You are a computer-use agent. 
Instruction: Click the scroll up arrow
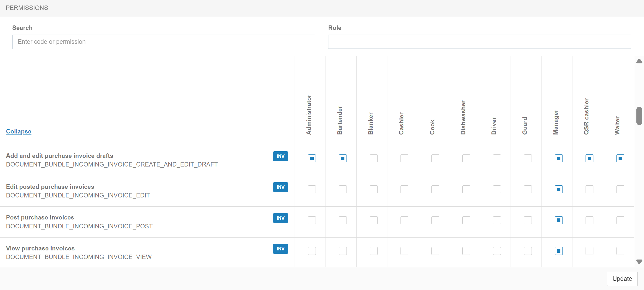pyautogui.click(x=639, y=61)
